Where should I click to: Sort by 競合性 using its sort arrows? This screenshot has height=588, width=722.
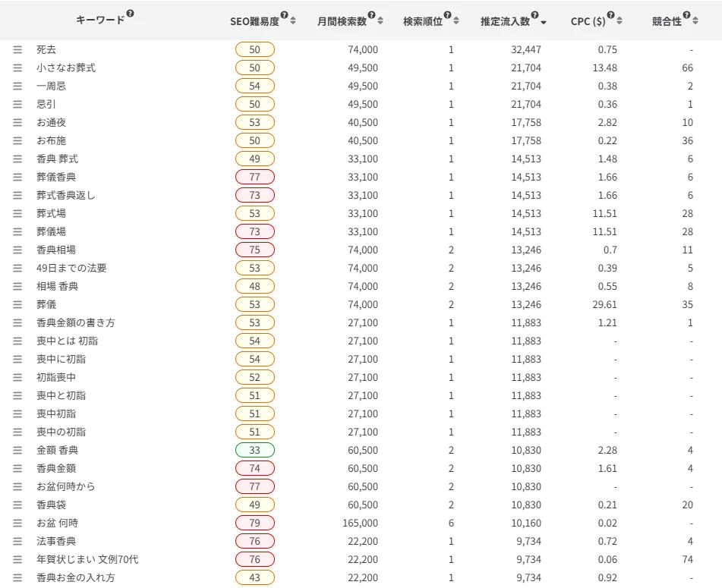click(x=695, y=20)
